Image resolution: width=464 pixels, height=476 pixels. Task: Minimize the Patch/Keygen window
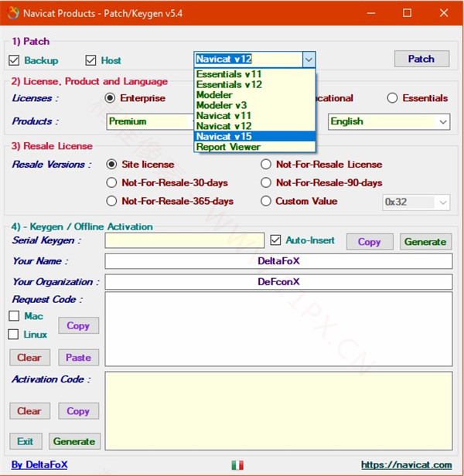(x=371, y=13)
